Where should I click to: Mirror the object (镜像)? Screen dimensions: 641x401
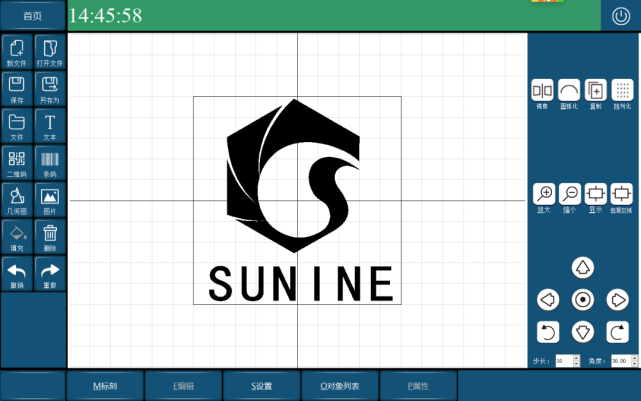(542, 90)
